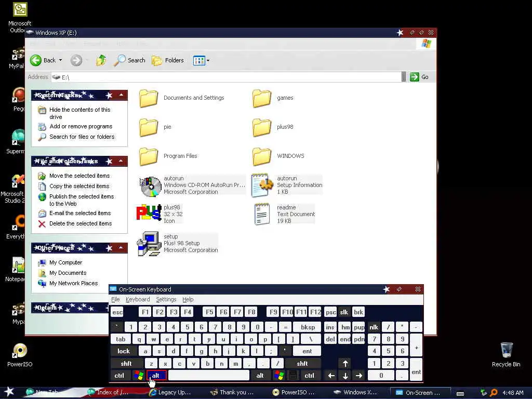
Task: Click the up arrow key
Action: tap(345, 364)
